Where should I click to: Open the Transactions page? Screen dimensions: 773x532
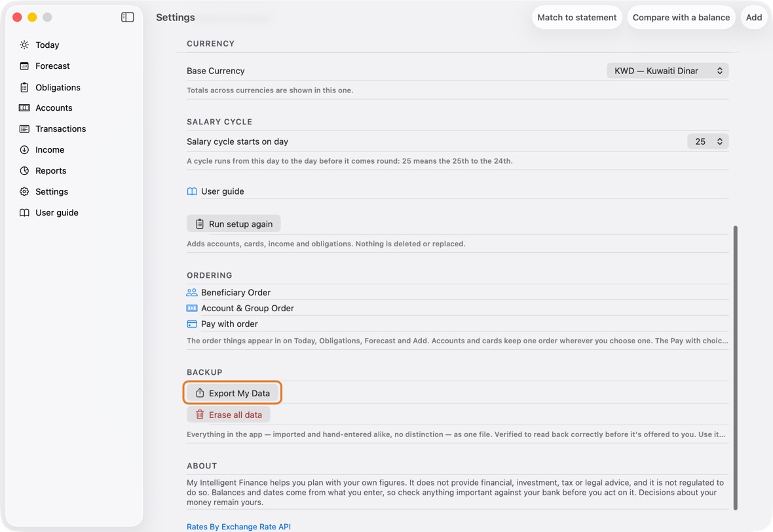(61, 128)
